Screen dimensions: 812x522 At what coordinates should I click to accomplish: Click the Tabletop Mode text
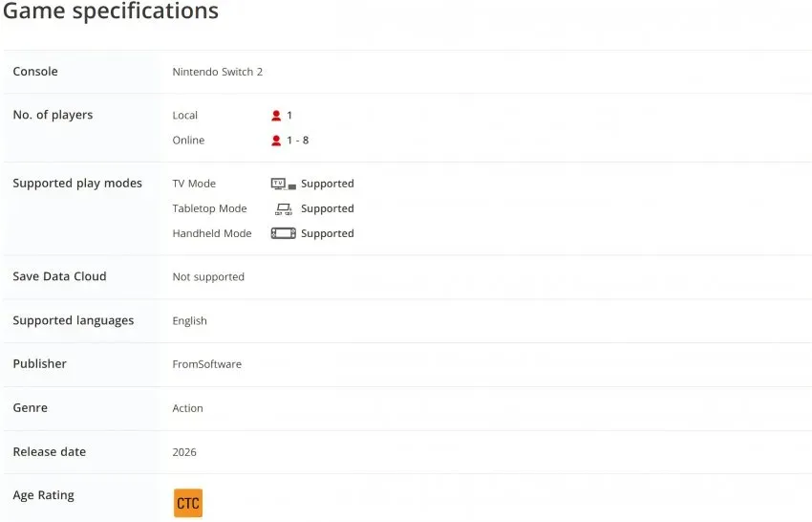210,209
